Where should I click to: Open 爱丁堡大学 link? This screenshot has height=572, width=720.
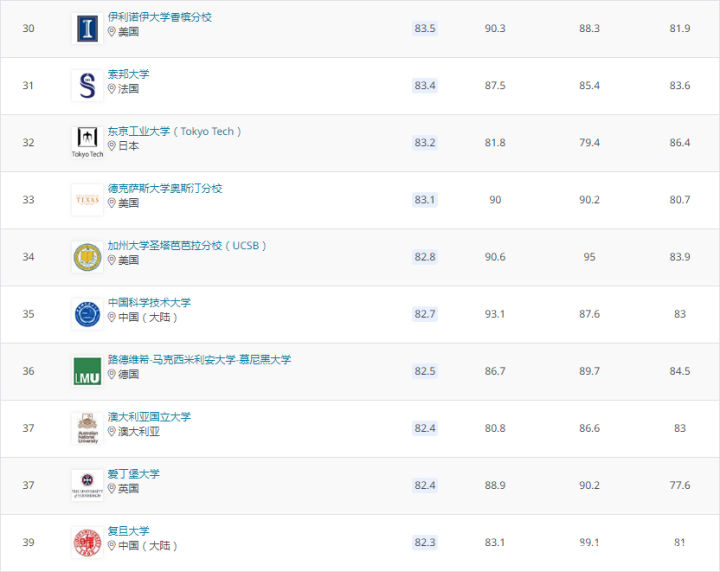[x=134, y=474]
